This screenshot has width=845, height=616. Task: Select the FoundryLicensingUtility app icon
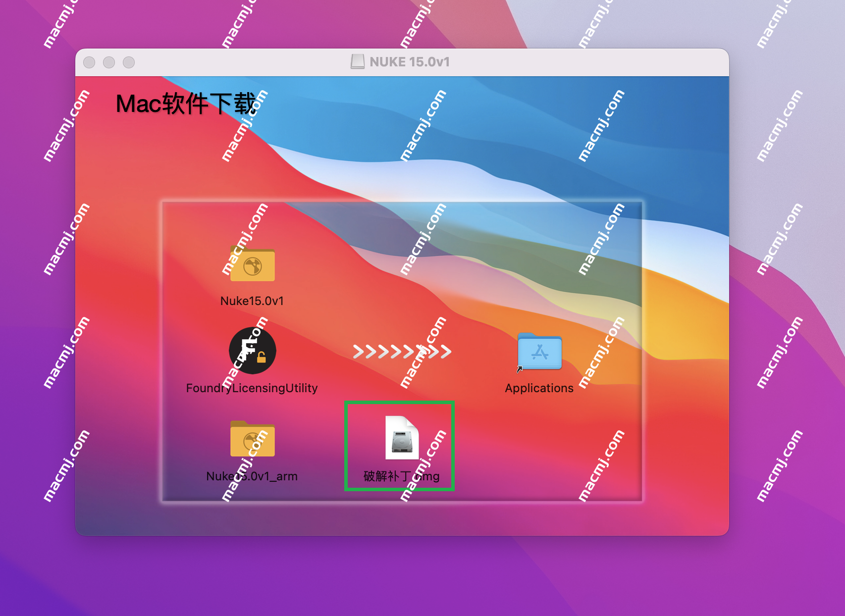pos(253,351)
